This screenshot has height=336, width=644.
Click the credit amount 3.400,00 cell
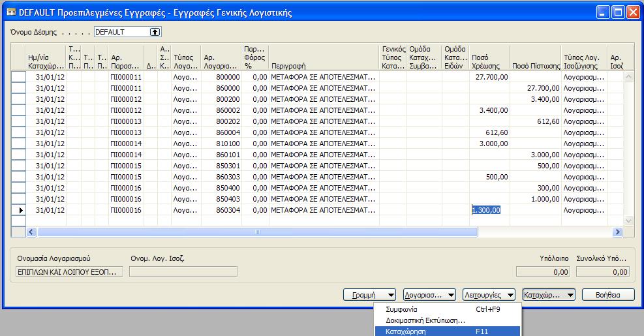tap(536, 99)
